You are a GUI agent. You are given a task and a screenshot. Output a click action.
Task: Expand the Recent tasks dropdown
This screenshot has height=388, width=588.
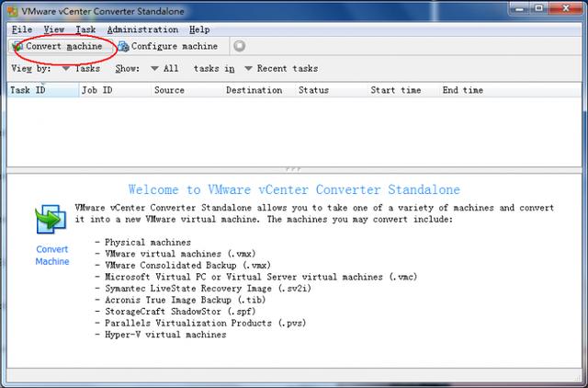(x=281, y=69)
